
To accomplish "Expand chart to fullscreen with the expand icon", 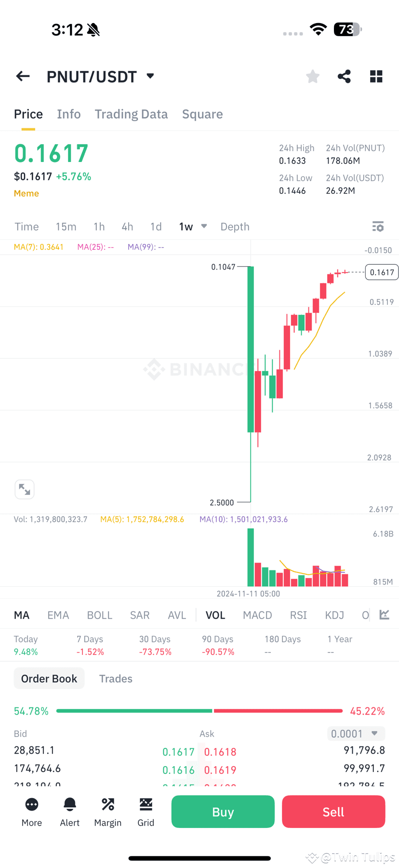I will [25, 489].
